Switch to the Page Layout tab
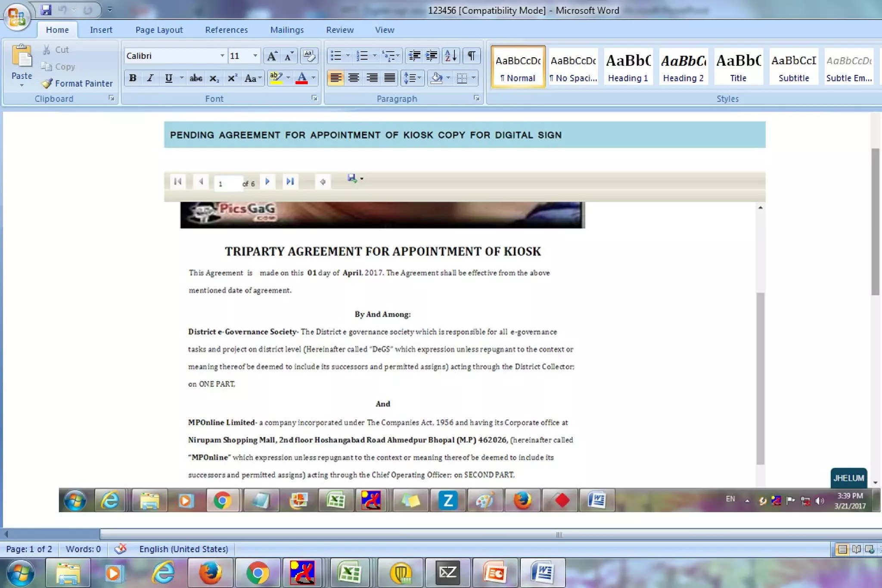This screenshot has width=882, height=588. [x=159, y=30]
